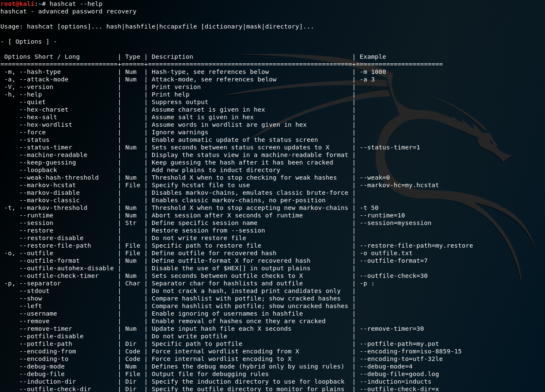Click the '--show' option text

pyautogui.click(x=31, y=298)
